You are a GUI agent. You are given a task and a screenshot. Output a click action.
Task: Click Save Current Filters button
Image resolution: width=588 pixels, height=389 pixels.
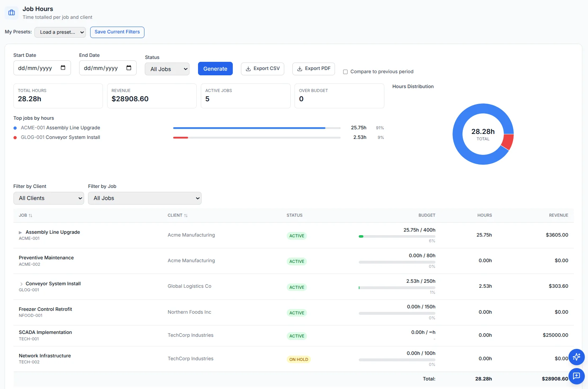117,32
